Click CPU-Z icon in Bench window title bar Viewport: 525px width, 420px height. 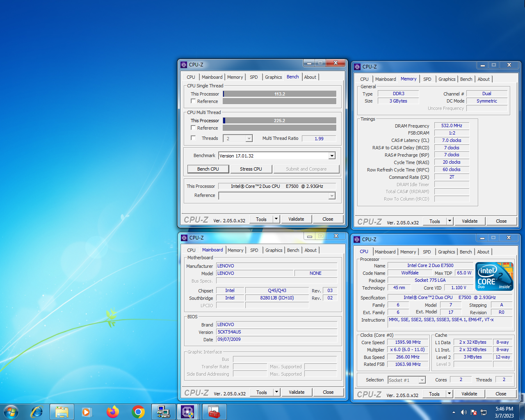[184, 65]
